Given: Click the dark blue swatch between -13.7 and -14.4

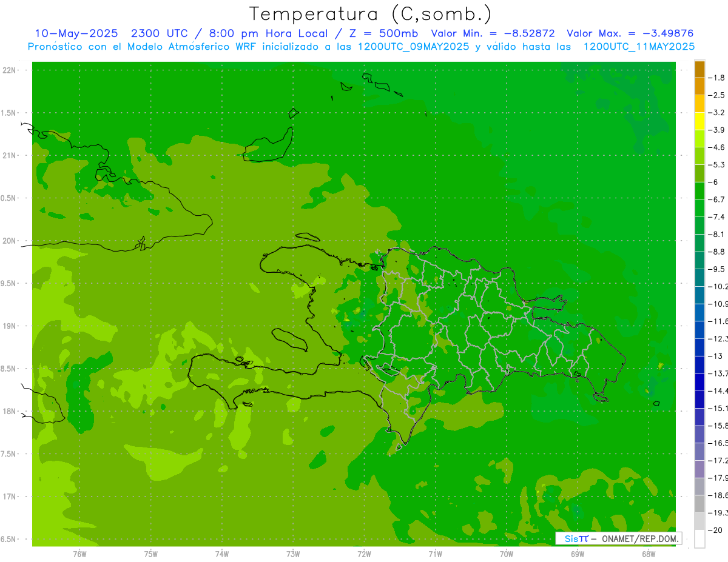Looking at the screenshot, I should 699,382.
